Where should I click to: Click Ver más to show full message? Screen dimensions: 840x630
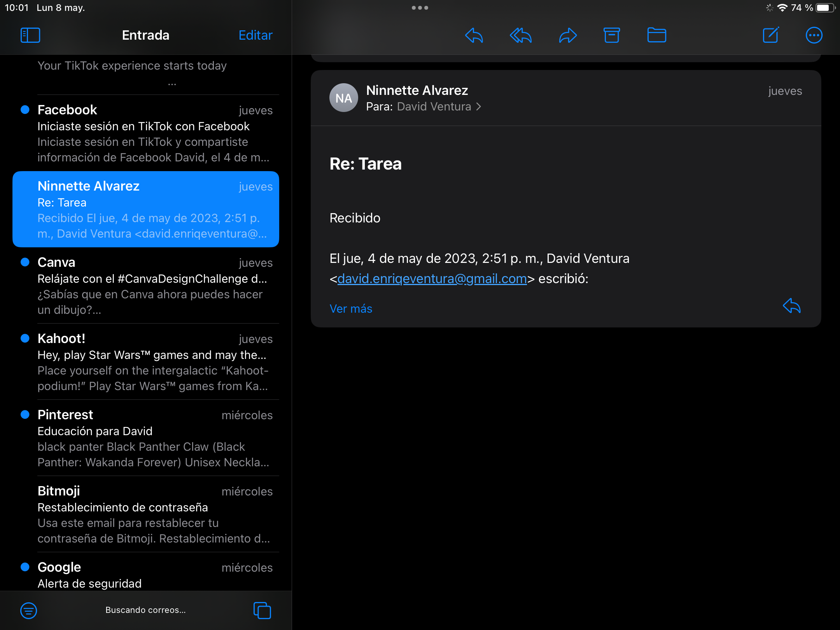coord(351,309)
